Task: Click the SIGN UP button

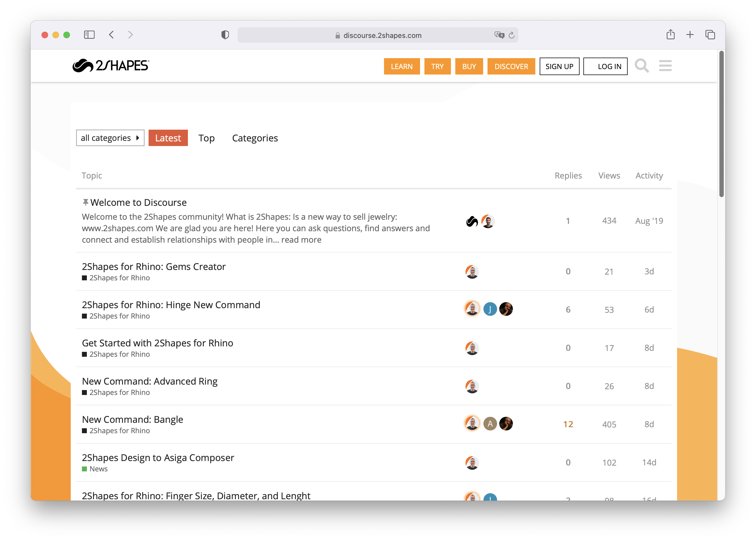Action: click(559, 66)
